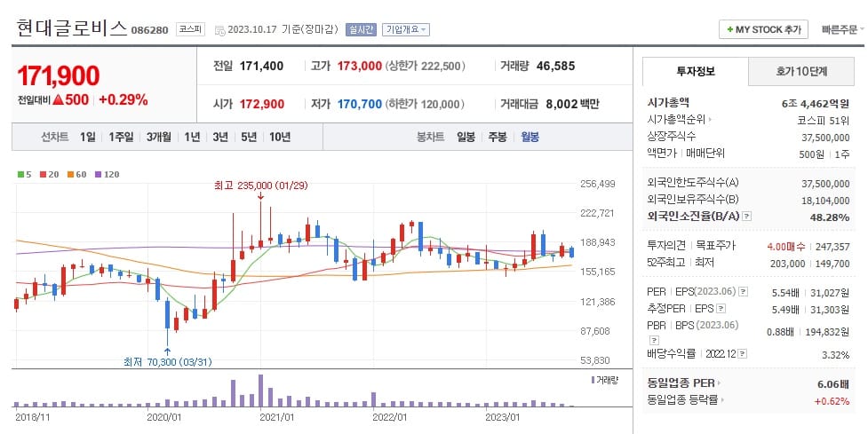
Task: Click the 저가 value 170,700
Action: point(360,104)
